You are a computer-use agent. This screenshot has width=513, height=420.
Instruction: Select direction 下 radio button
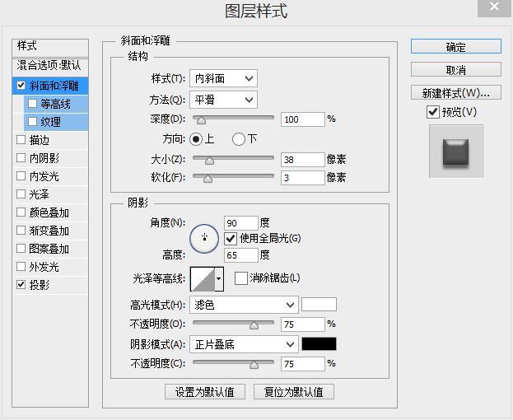click(239, 139)
